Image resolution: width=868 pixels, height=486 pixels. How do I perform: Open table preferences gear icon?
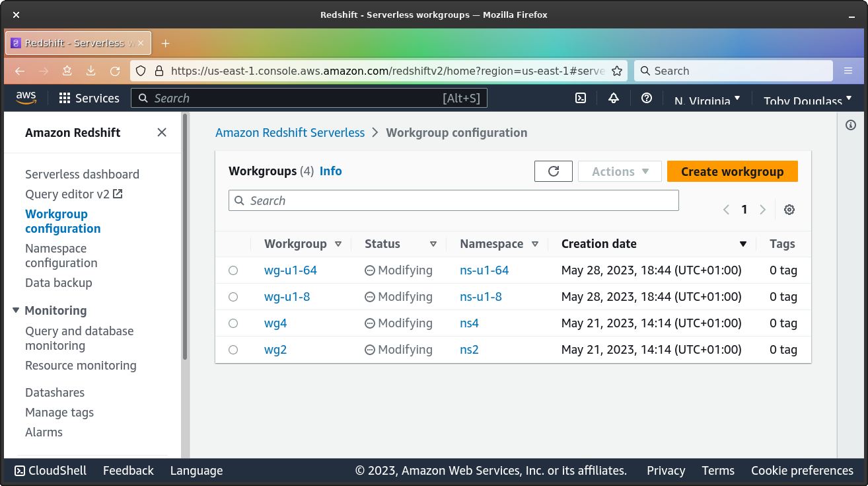coord(789,210)
